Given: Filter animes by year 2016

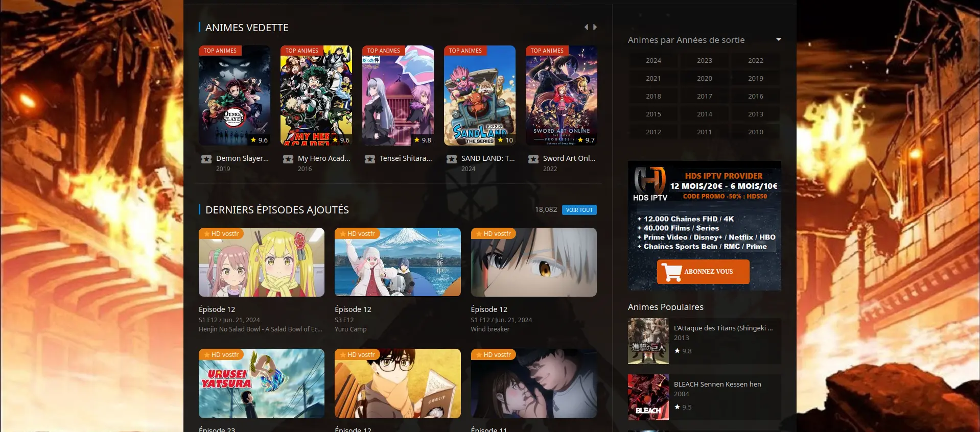Looking at the screenshot, I should tap(756, 96).
